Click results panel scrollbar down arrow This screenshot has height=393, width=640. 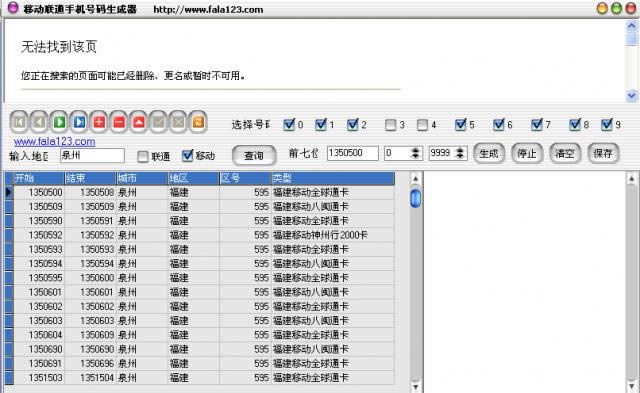(631, 386)
